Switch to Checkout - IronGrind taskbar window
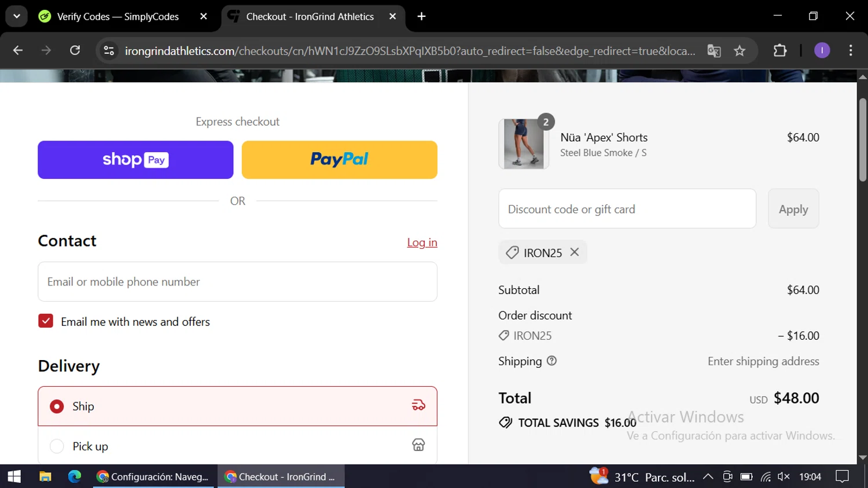 coord(281,476)
